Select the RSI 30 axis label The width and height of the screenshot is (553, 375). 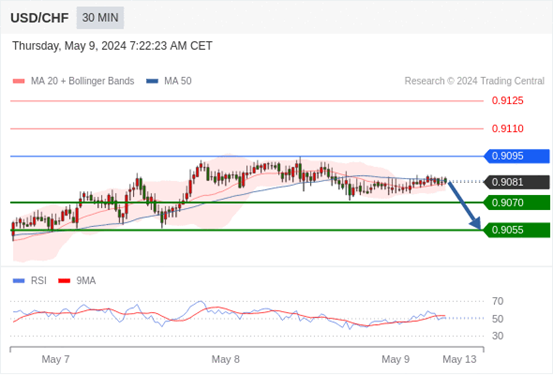coord(498,336)
